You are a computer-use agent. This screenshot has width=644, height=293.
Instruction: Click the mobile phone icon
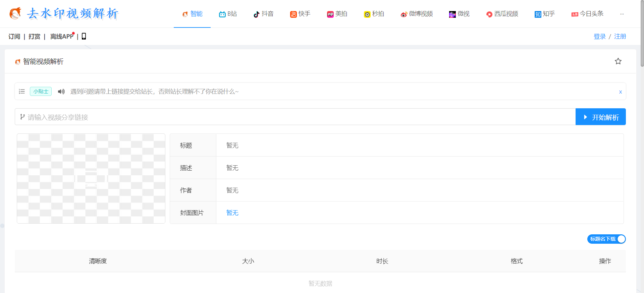click(x=84, y=36)
